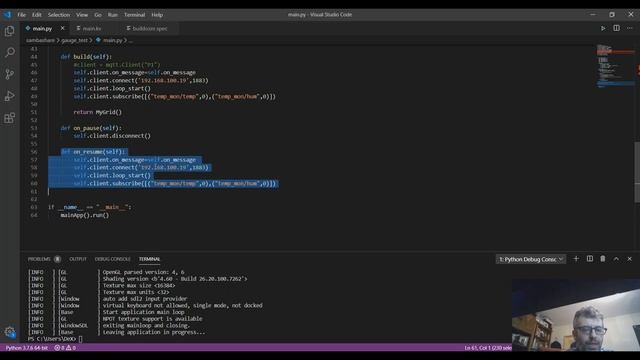Click 'def on_resume(self):' selected line

[x=93, y=152]
